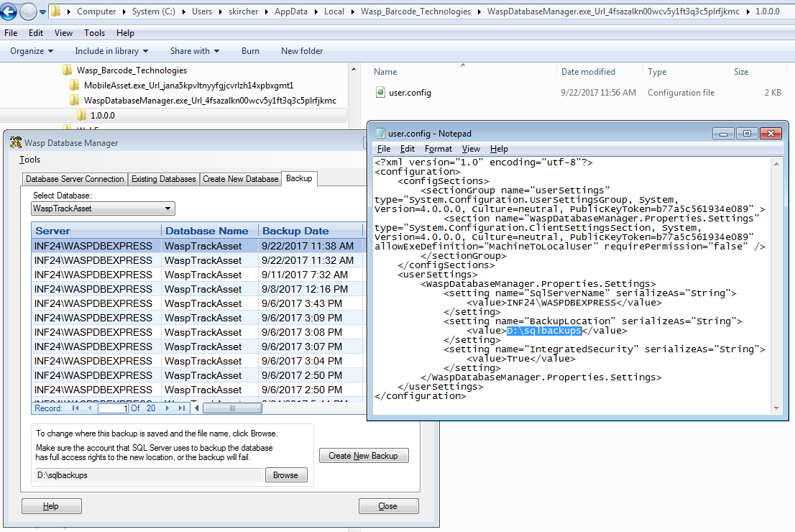Open the Share with dropdown

tap(195, 51)
